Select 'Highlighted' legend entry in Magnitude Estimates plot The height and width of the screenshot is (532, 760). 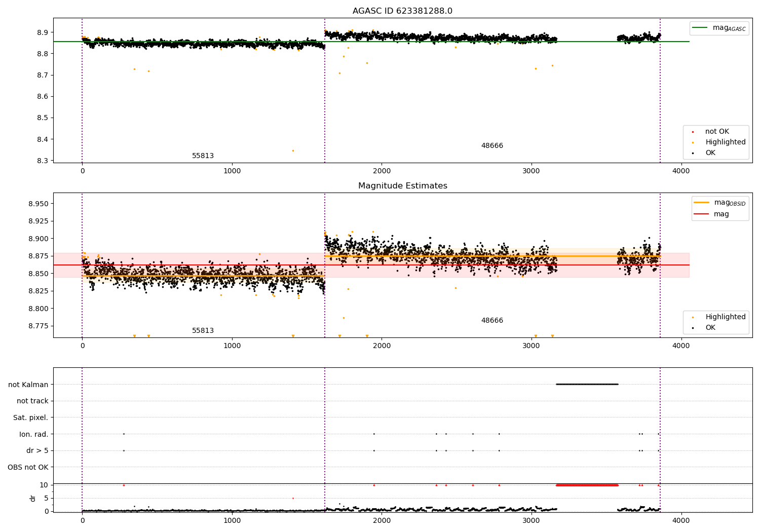[x=726, y=317]
